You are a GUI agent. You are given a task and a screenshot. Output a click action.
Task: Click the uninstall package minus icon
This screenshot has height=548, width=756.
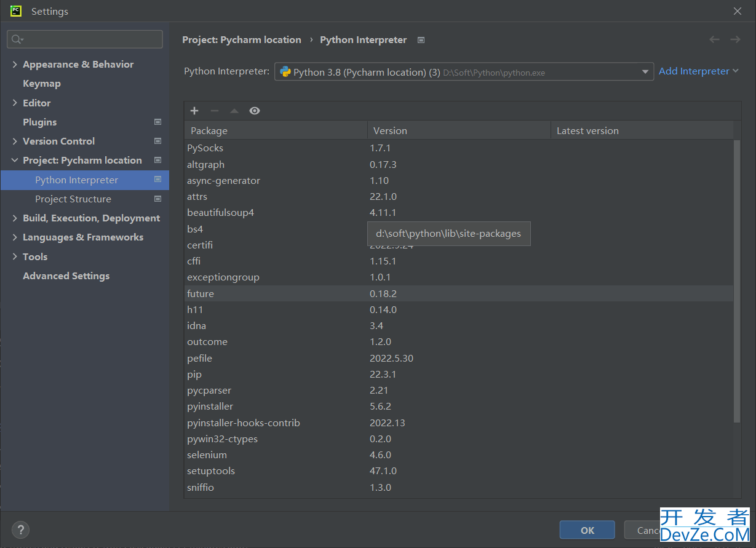[x=215, y=111]
